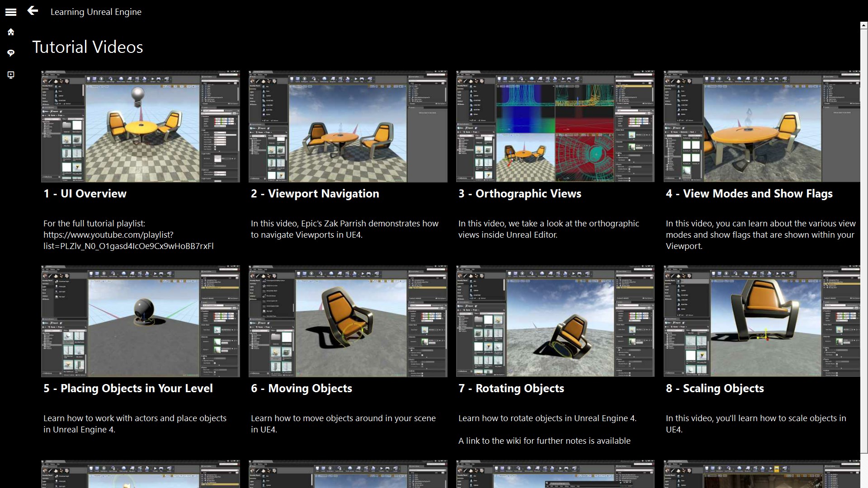Open View Modes and Show Flags thumbnail
Image resolution: width=868 pixels, height=488 pixels.
(762, 127)
